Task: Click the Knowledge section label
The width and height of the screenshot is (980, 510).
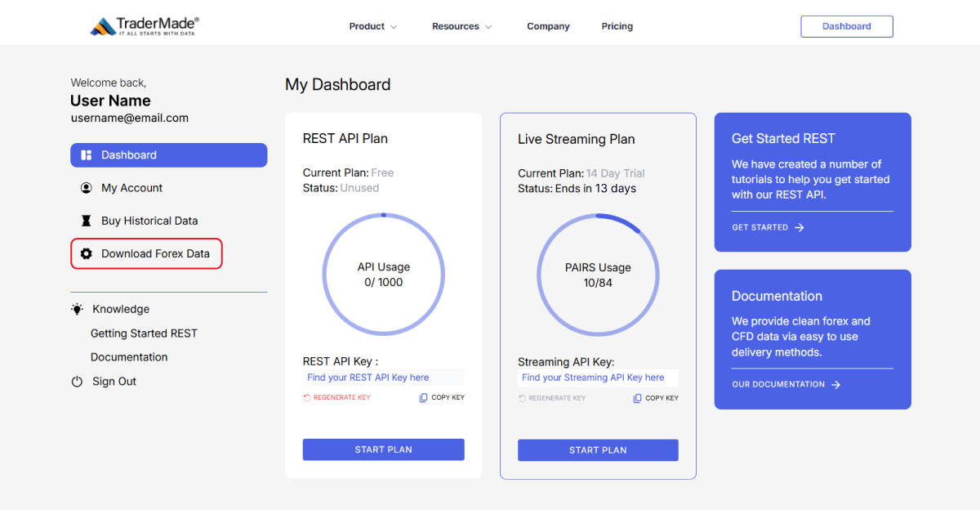Action: tap(121, 309)
